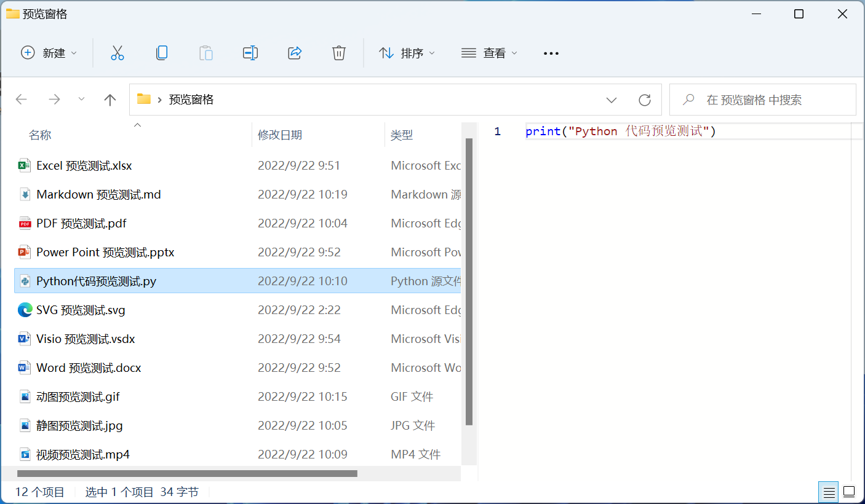Go back with the left arrow
Image resolution: width=865 pixels, height=504 pixels.
[x=22, y=100]
